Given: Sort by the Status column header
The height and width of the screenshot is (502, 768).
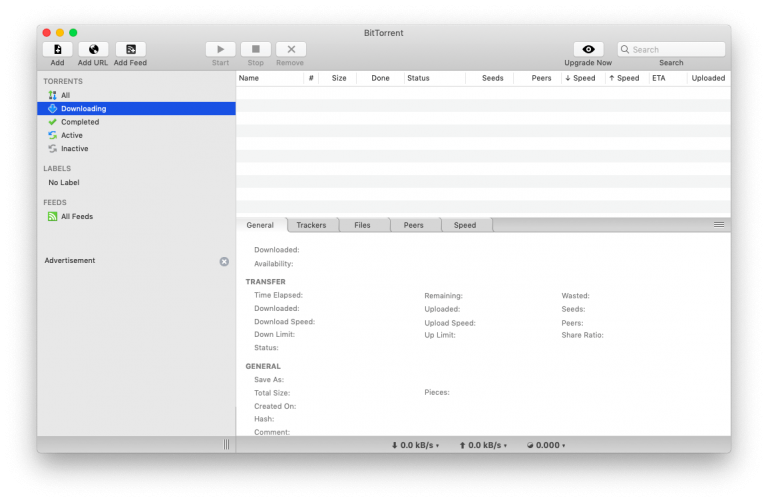Looking at the screenshot, I should tap(434, 78).
